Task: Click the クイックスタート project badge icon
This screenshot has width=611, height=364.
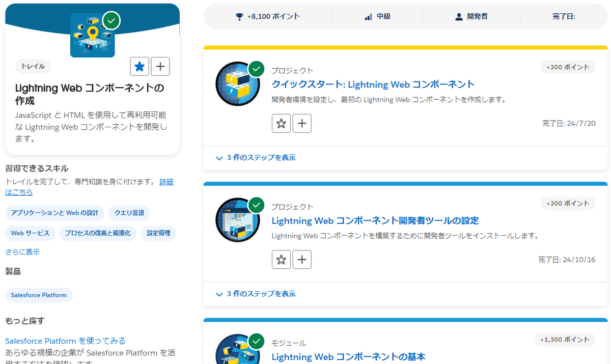Action: [238, 84]
